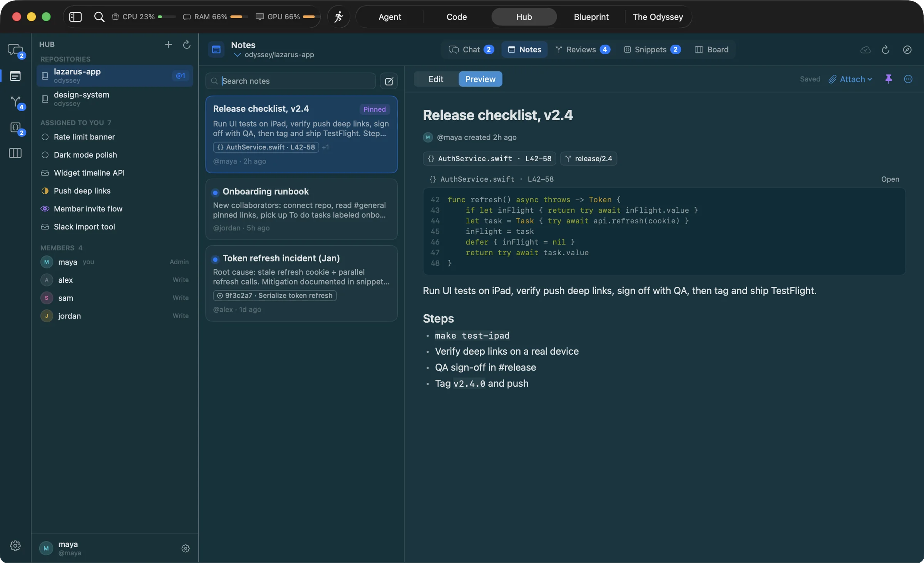The image size is (924, 563).
Task: Open the chat icon in left rail
Action: [15, 50]
